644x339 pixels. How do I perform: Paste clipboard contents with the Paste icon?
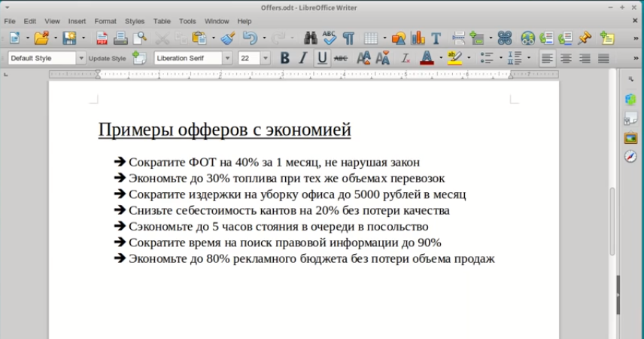click(x=199, y=38)
